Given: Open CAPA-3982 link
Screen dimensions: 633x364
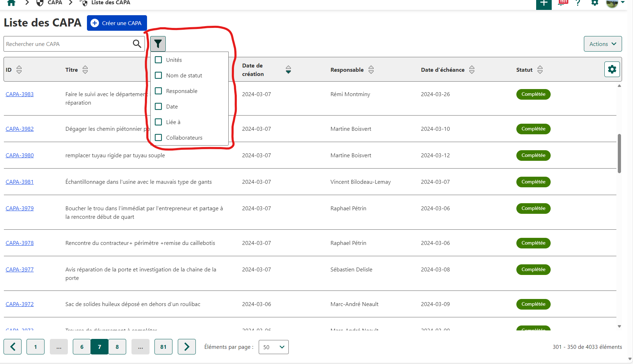Looking at the screenshot, I should [20, 129].
